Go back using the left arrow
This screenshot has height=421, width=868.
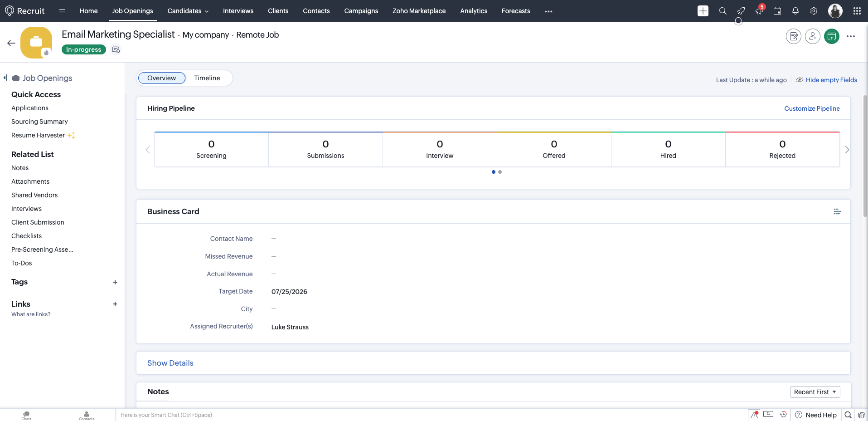[x=11, y=43]
